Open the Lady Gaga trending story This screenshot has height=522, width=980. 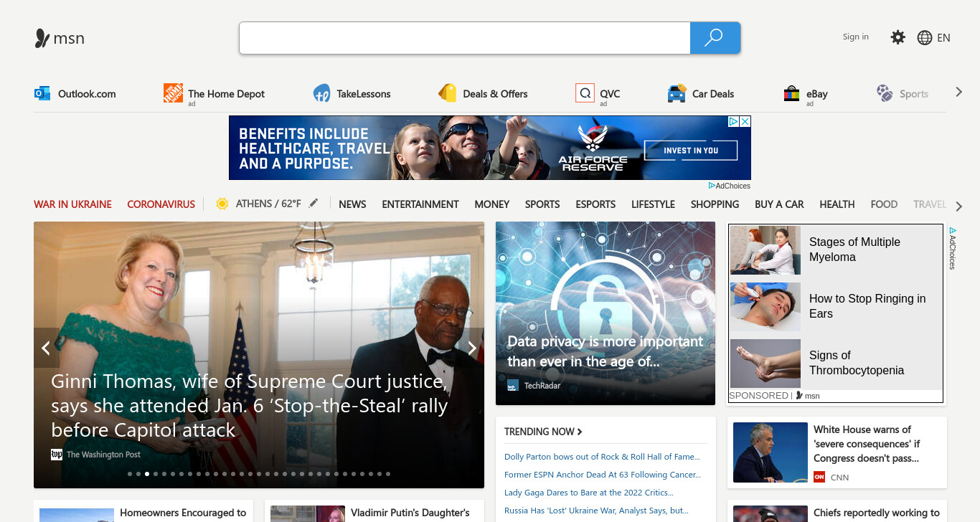(589, 493)
